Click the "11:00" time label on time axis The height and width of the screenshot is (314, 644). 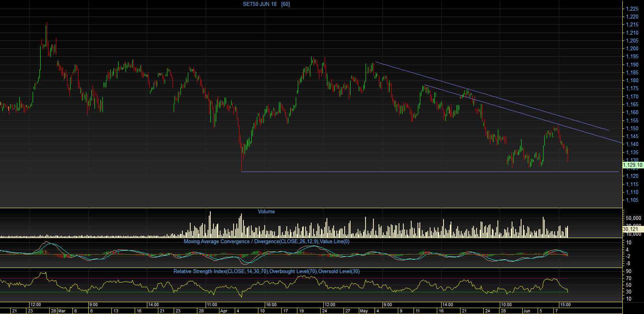tap(212, 305)
